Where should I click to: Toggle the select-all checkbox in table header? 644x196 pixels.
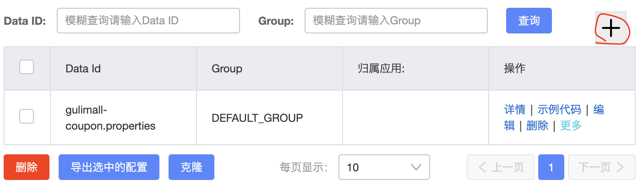[x=27, y=67]
